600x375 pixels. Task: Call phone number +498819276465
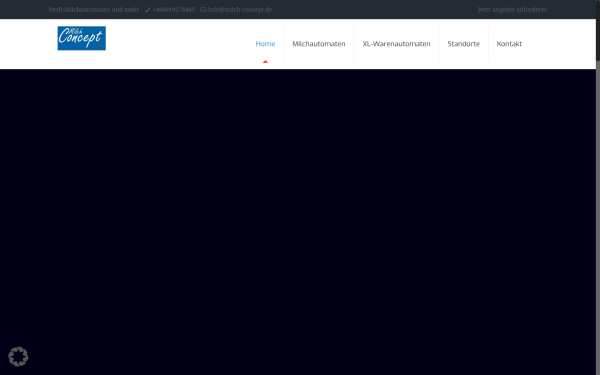[x=174, y=10]
